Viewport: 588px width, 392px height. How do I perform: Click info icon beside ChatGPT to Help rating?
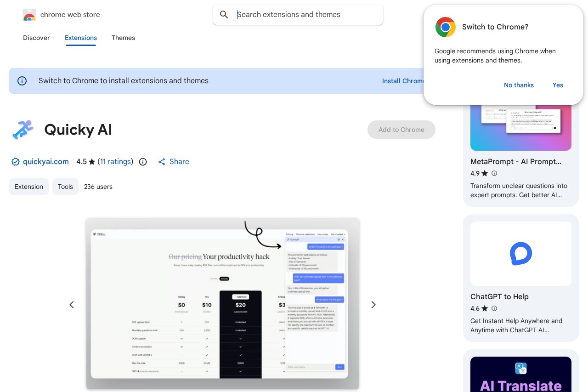point(494,308)
